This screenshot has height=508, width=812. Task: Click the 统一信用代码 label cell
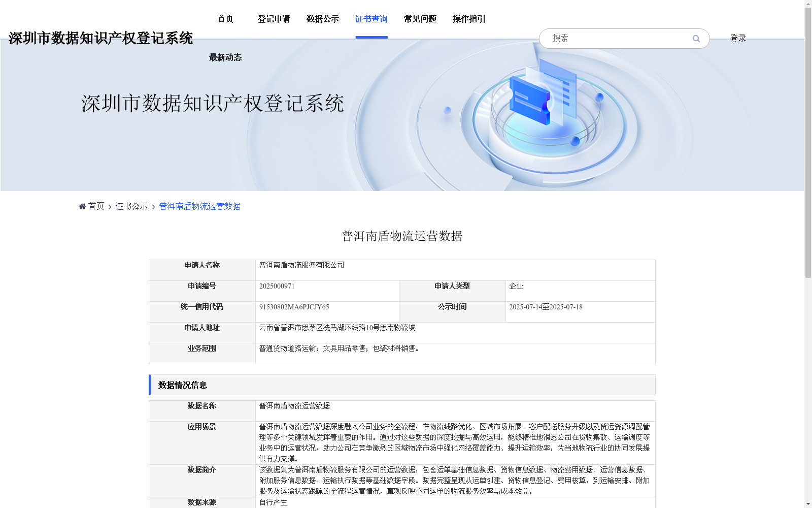click(202, 312)
